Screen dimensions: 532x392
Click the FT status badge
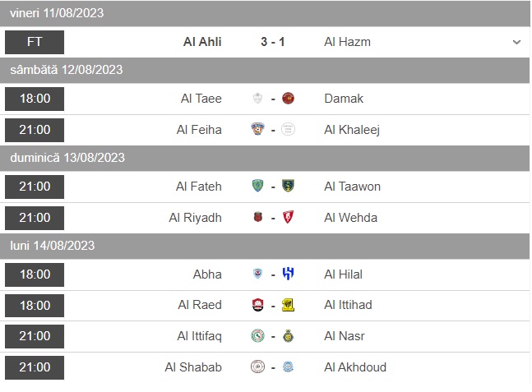click(35, 42)
